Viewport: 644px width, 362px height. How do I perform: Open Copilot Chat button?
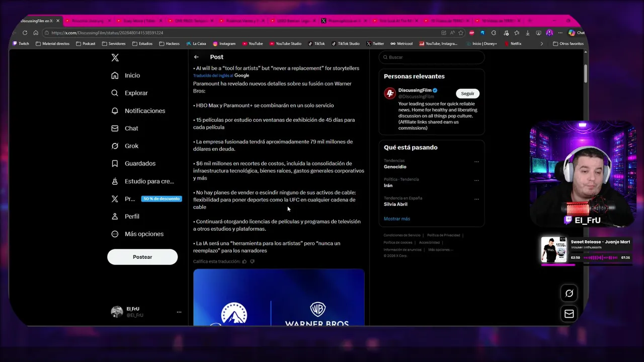577,33
